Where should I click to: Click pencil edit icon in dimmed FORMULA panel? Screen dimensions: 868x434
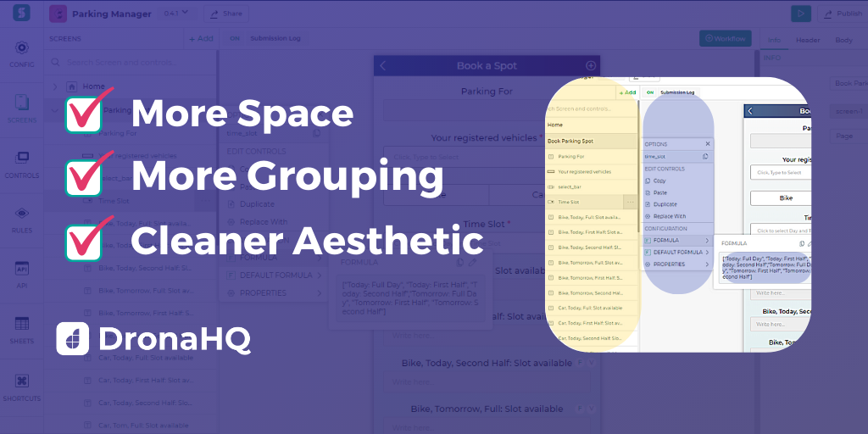(x=473, y=263)
